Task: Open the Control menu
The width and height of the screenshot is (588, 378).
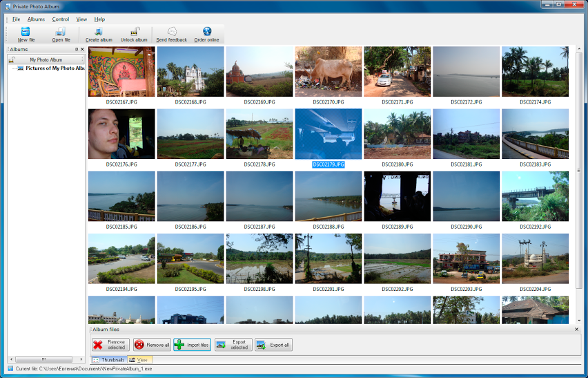Action: click(61, 19)
